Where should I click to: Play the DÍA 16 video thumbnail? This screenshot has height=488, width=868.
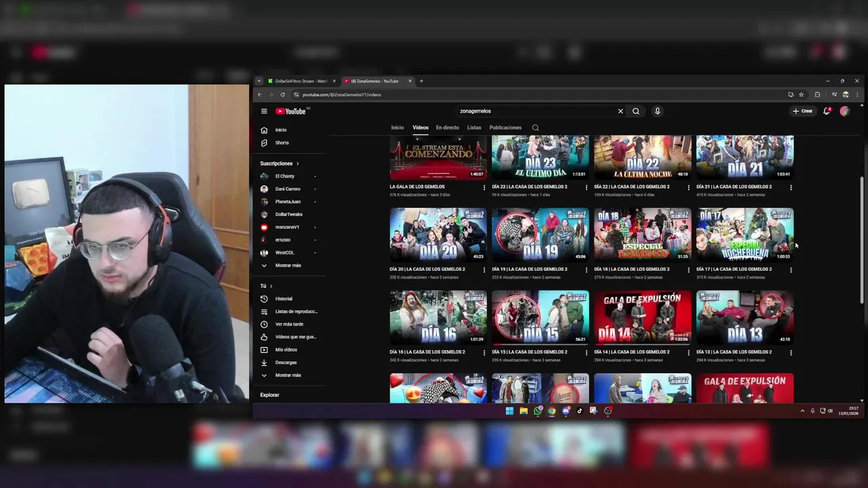coord(438,317)
